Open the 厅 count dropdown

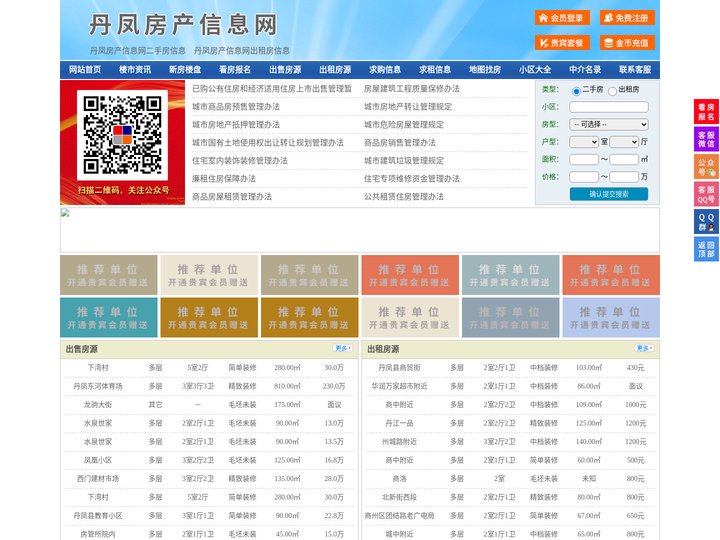(x=624, y=142)
